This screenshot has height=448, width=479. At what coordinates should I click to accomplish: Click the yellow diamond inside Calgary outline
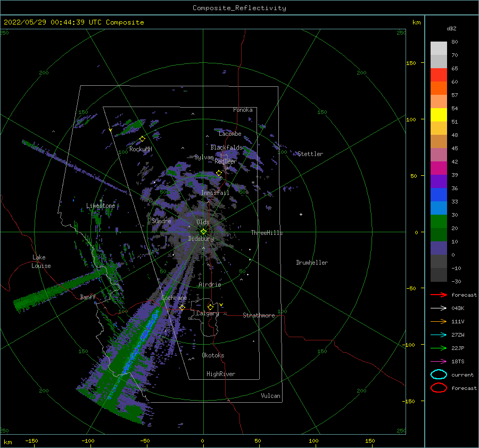click(x=210, y=307)
